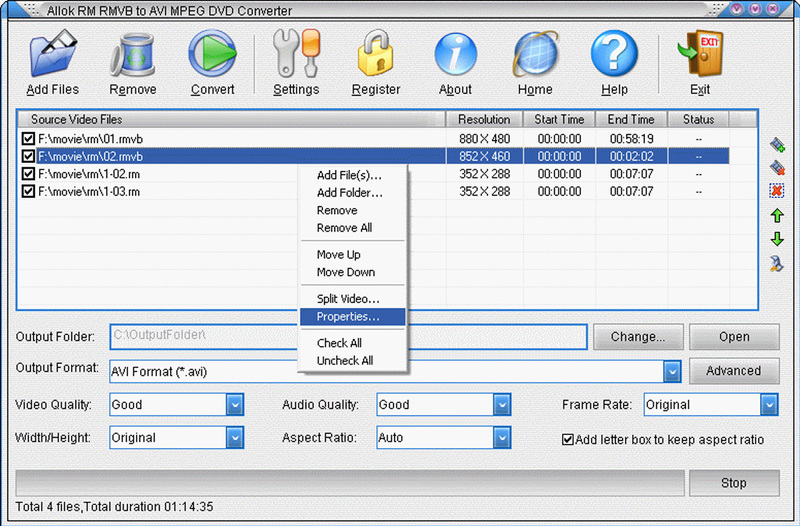800x526 pixels.
Task: Select Remove in the context menu
Action: click(x=353, y=210)
